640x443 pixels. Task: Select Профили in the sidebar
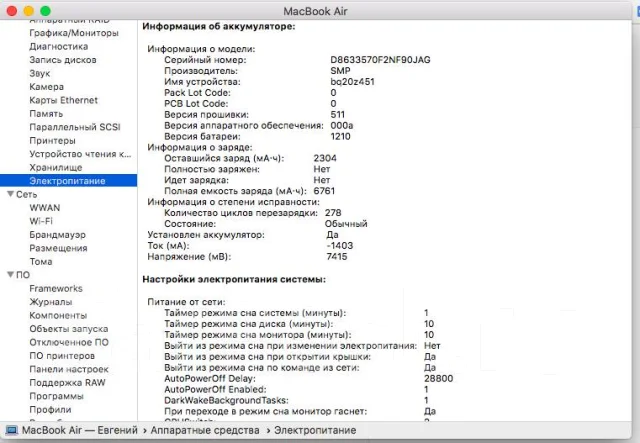tap(50, 410)
